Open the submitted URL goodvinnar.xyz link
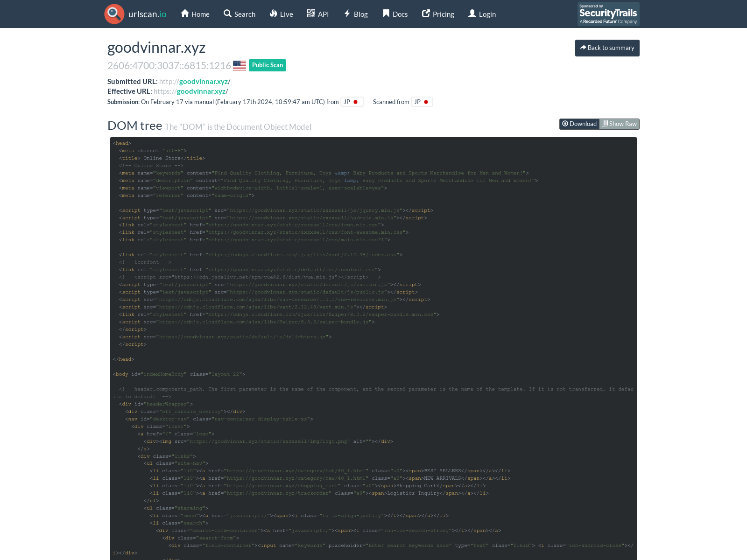 pos(204,82)
